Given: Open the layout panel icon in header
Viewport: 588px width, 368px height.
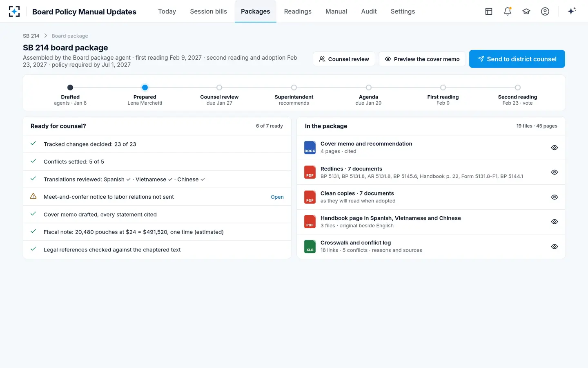Looking at the screenshot, I should 489,11.
